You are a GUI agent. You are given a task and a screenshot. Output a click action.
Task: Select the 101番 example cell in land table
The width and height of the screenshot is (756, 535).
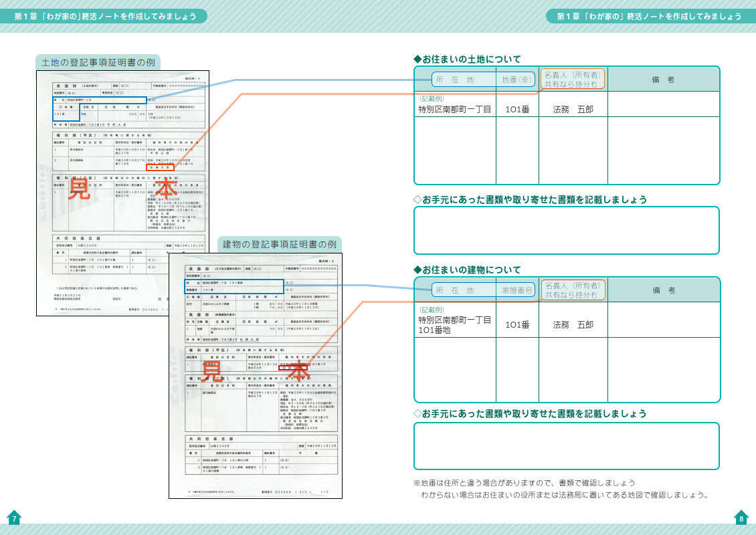point(517,109)
